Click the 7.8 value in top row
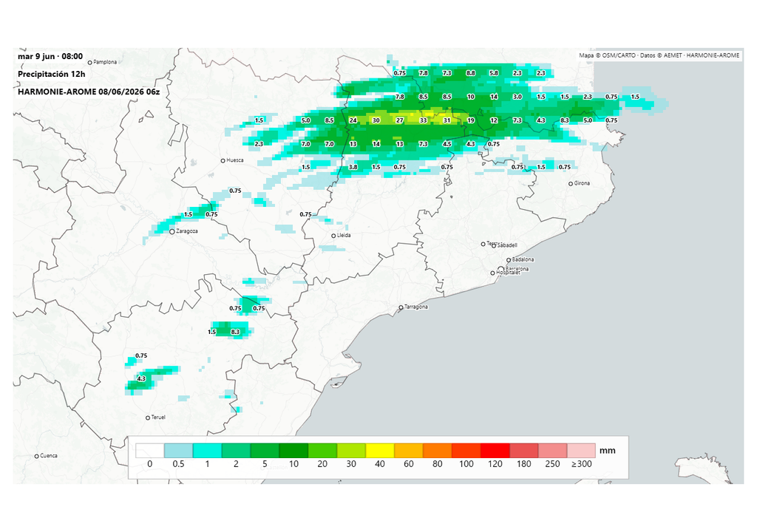The image size is (757, 532). pos(424,73)
